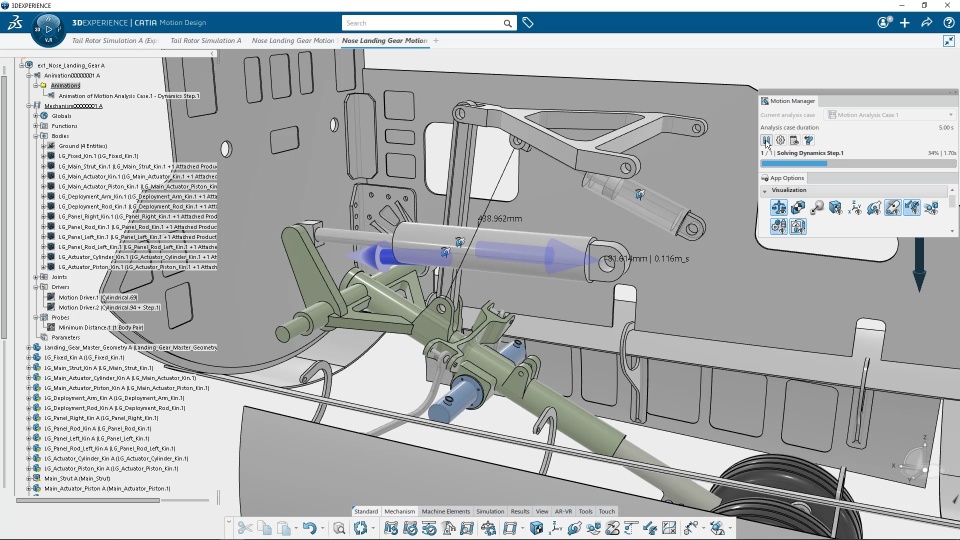Click in the top Search field

tap(422, 23)
